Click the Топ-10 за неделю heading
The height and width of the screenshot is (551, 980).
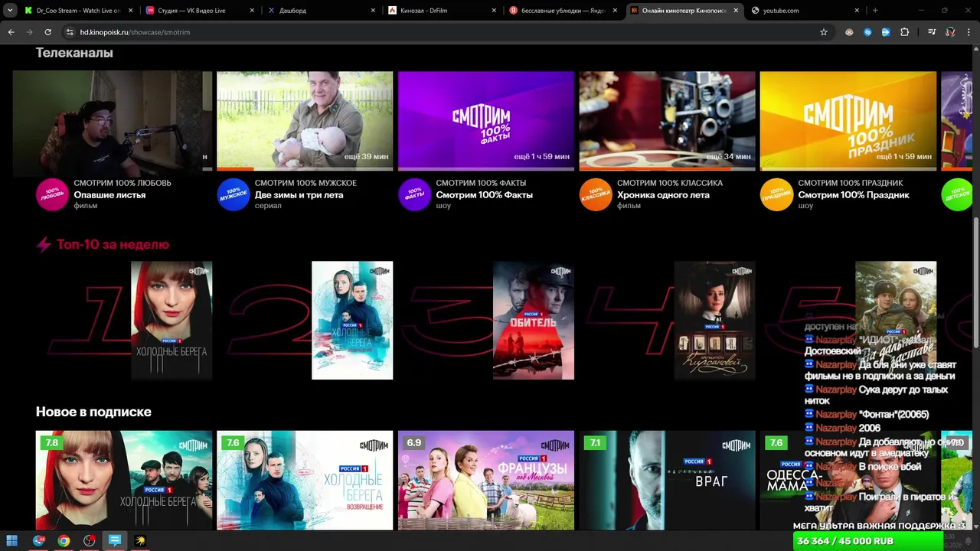tap(113, 244)
